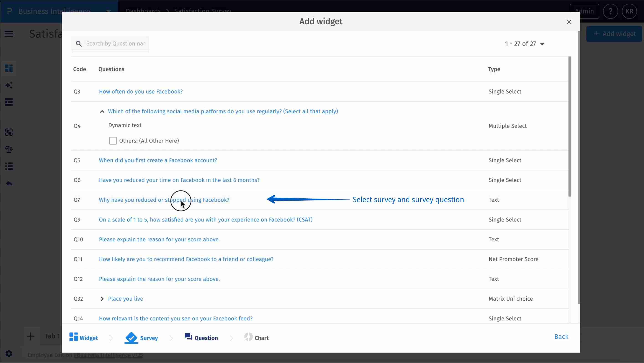Open Why have you reduced or stopped using Facebook?
This screenshot has height=363, width=644.
click(x=164, y=200)
